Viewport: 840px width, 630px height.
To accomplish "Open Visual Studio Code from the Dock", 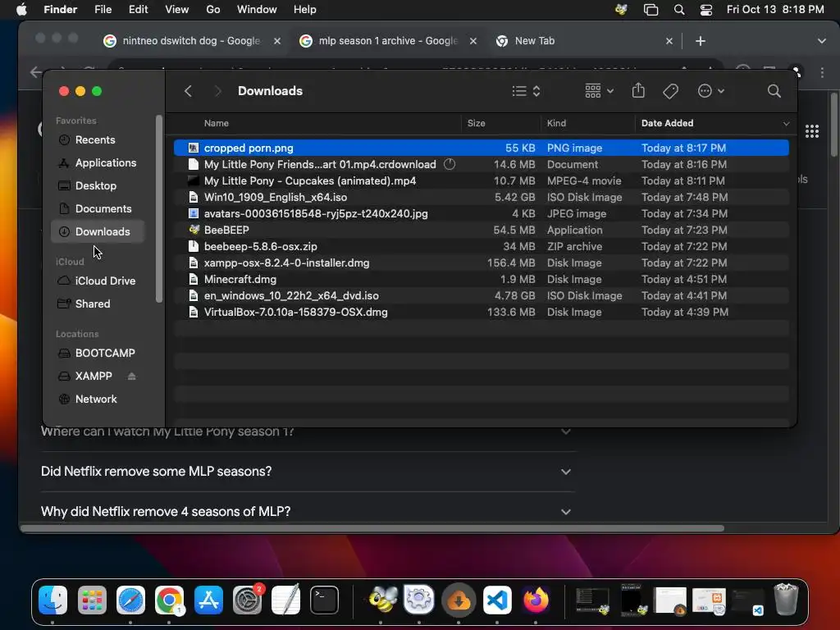I will coord(497,600).
